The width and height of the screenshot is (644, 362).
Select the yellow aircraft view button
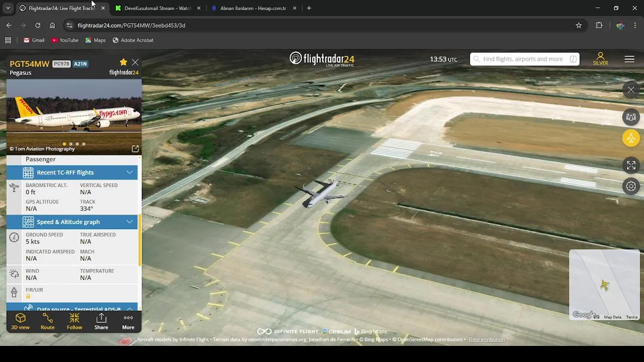coord(631,138)
